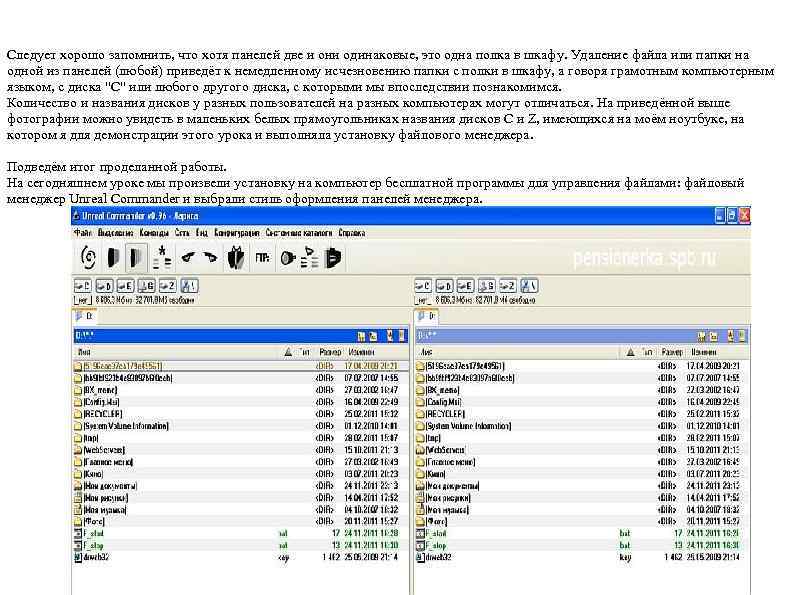The height and width of the screenshot is (595, 794).
Task: Open the Справка menu
Action: [352, 233]
